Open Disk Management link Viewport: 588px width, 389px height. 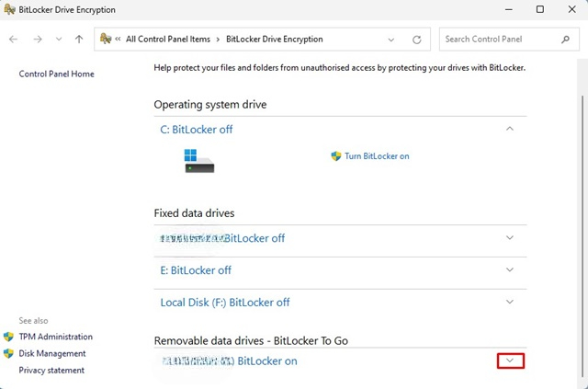point(52,353)
